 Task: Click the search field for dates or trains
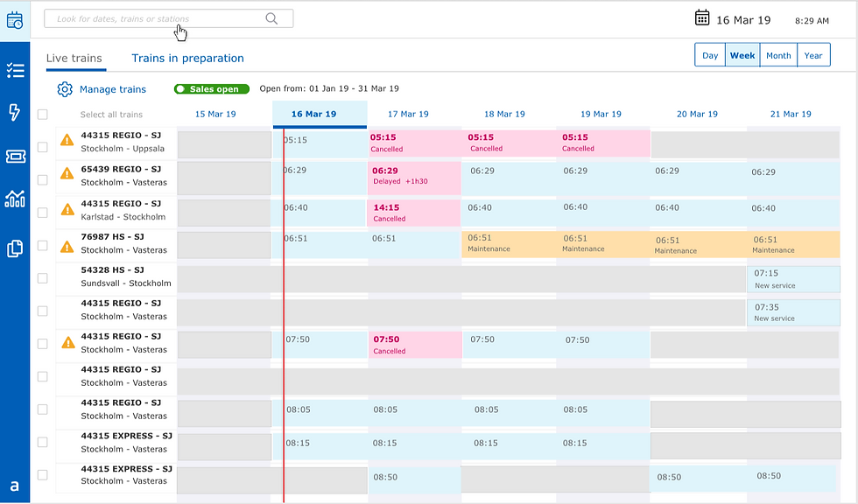(168, 18)
